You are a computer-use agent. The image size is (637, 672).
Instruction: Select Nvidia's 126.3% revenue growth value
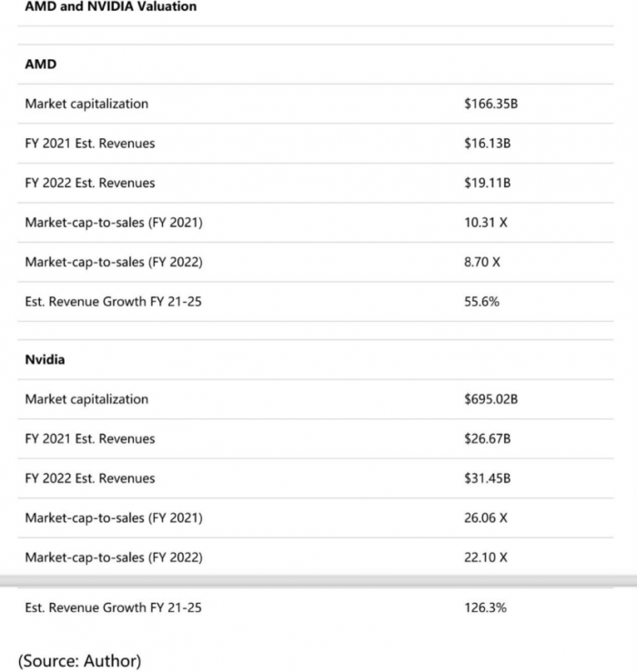pos(485,607)
